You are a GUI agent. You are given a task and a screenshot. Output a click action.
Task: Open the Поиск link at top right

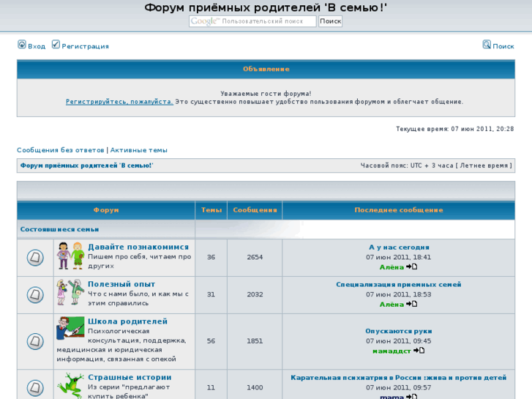click(503, 47)
